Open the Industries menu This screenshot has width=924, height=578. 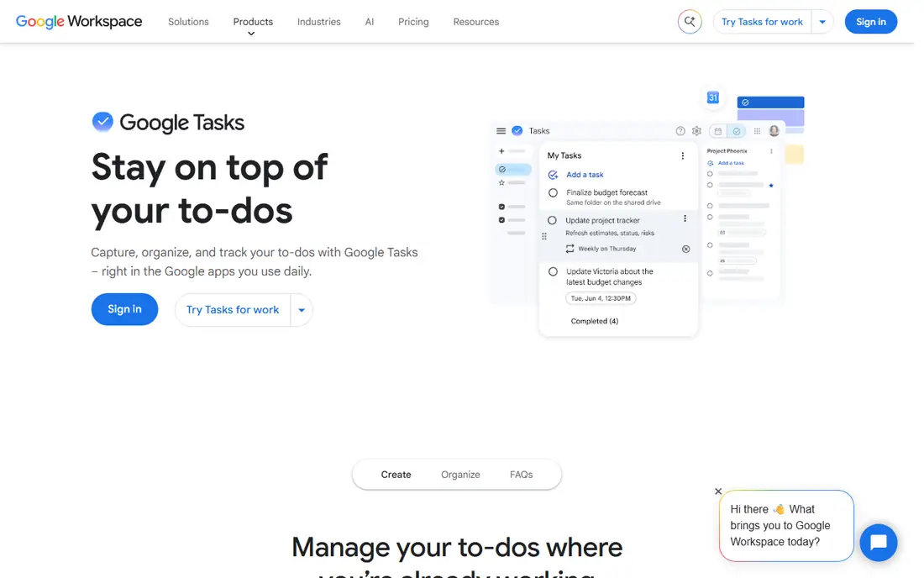click(x=319, y=22)
